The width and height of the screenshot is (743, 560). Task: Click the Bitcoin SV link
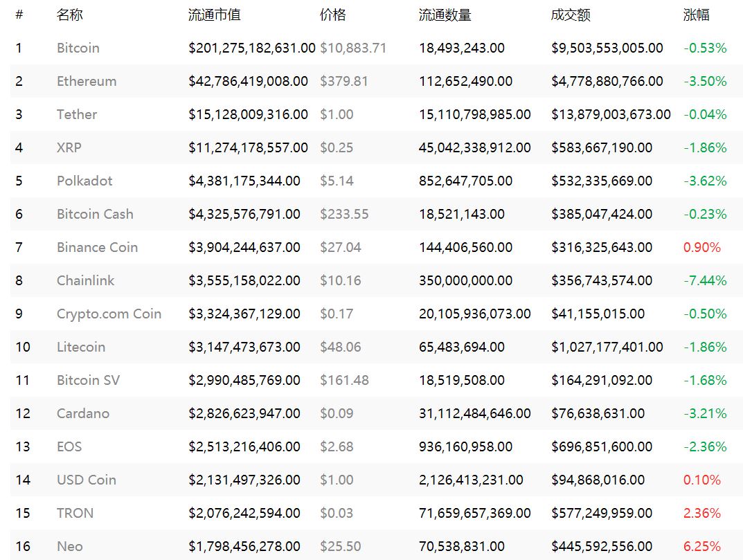(x=88, y=380)
